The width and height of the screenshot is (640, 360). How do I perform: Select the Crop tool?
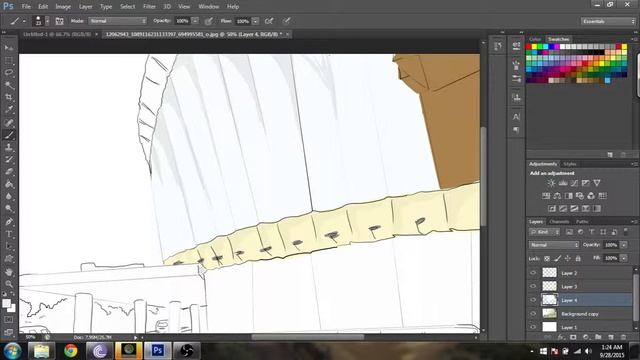pyautogui.click(x=9, y=98)
